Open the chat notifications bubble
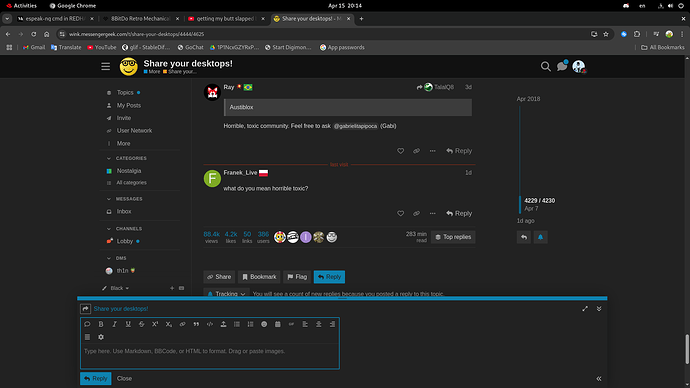The height and width of the screenshot is (388, 690). coord(562,66)
